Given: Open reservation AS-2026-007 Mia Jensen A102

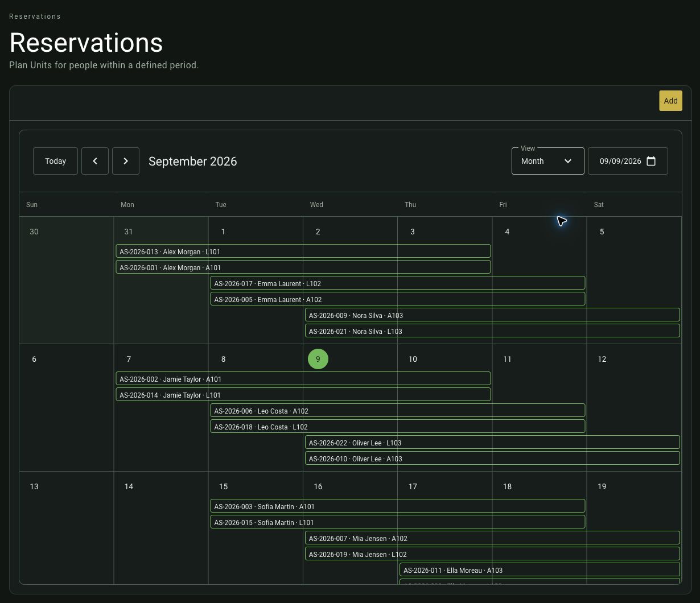Looking at the screenshot, I should [492, 538].
